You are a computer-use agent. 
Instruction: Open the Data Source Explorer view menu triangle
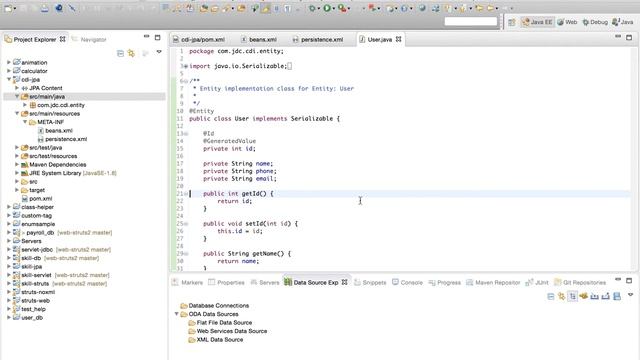click(x=630, y=294)
